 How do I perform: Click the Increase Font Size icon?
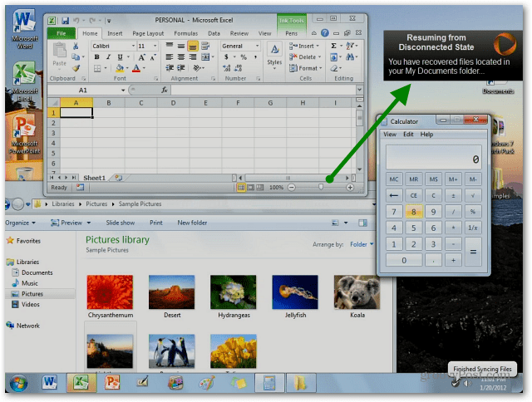(141, 57)
